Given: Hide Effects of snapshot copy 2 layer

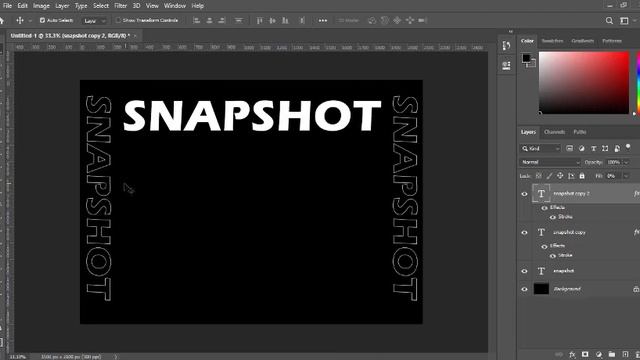Looking at the screenshot, I should [x=544, y=208].
